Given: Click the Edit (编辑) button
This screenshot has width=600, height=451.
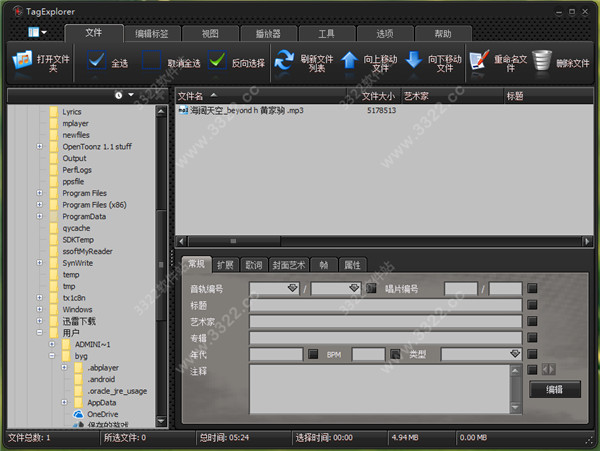Looking at the screenshot, I should pos(554,390).
